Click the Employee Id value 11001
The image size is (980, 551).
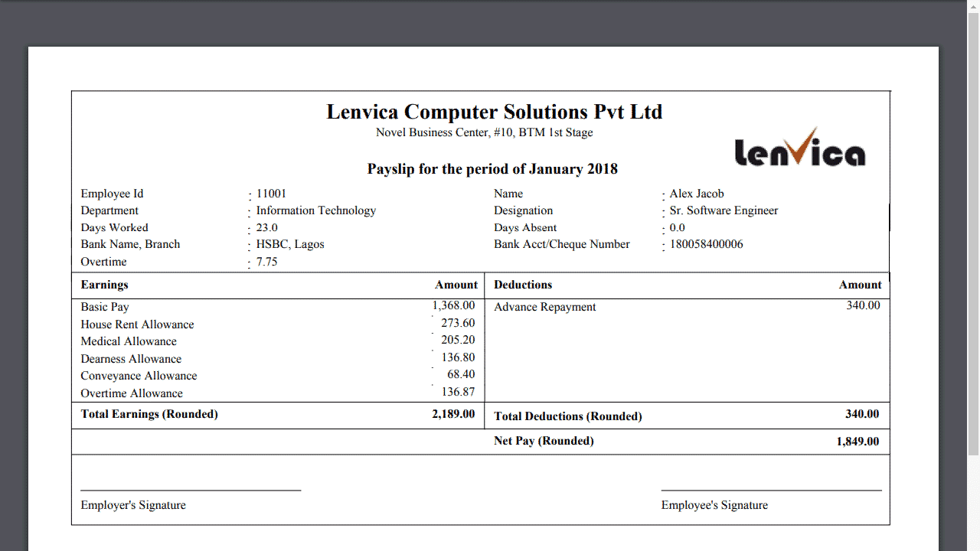coord(271,194)
